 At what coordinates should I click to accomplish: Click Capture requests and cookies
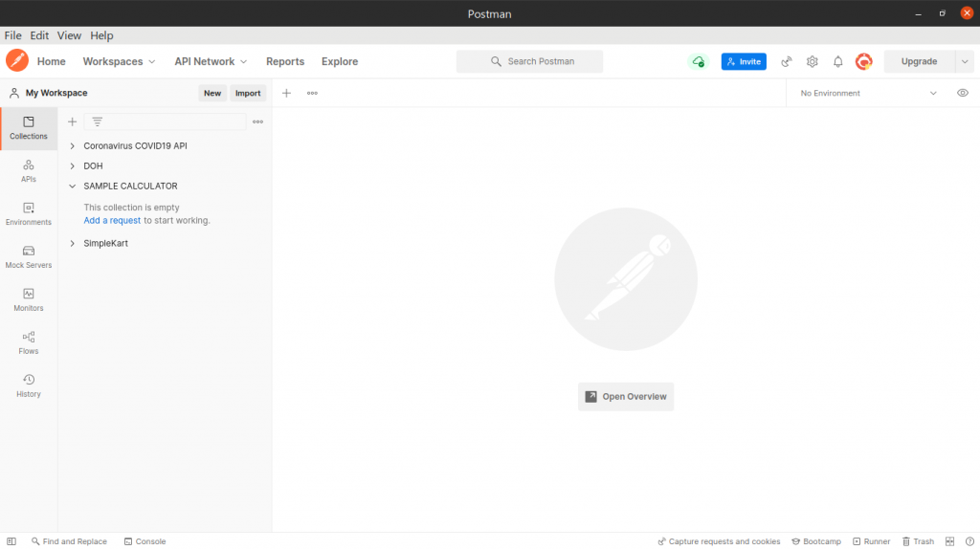(x=719, y=541)
